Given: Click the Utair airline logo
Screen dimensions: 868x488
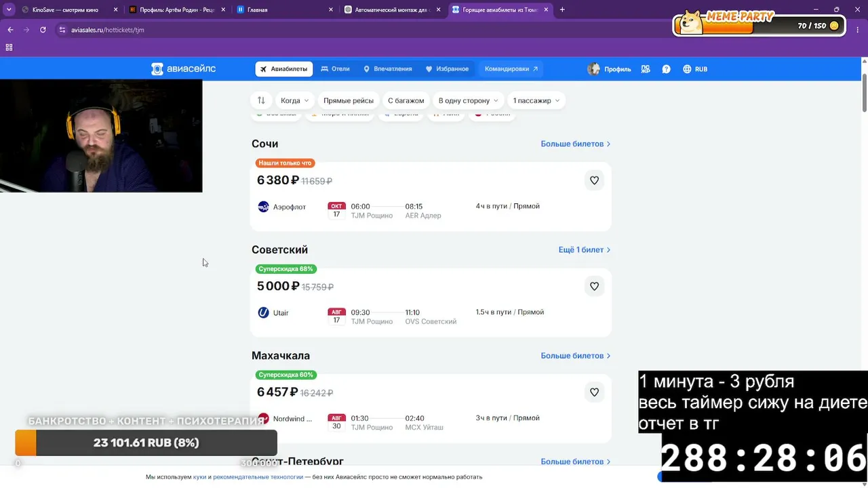Looking at the screenshot, I should (263, 312).
